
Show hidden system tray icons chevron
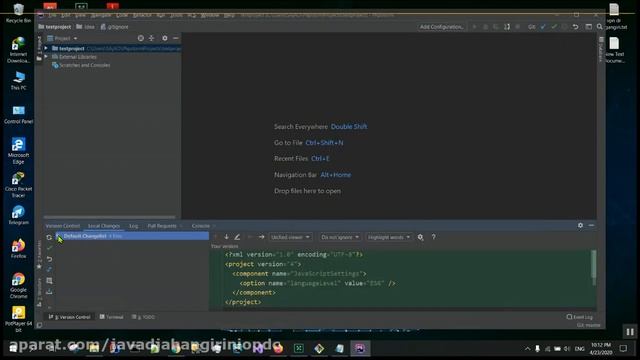point(527,349)
